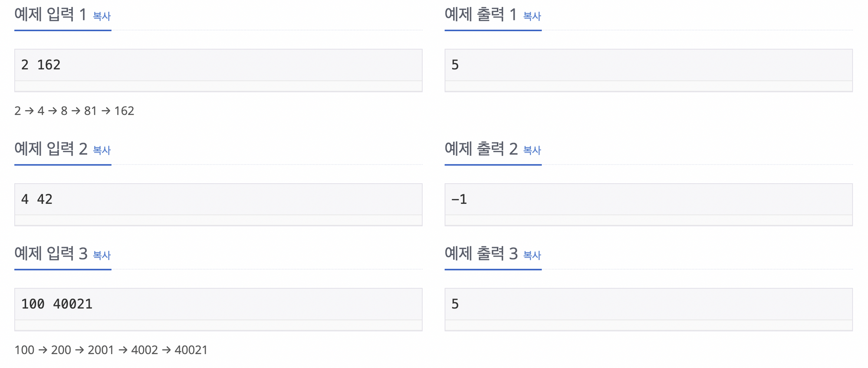Click example output 1 box showing 5

click(648, 65)
